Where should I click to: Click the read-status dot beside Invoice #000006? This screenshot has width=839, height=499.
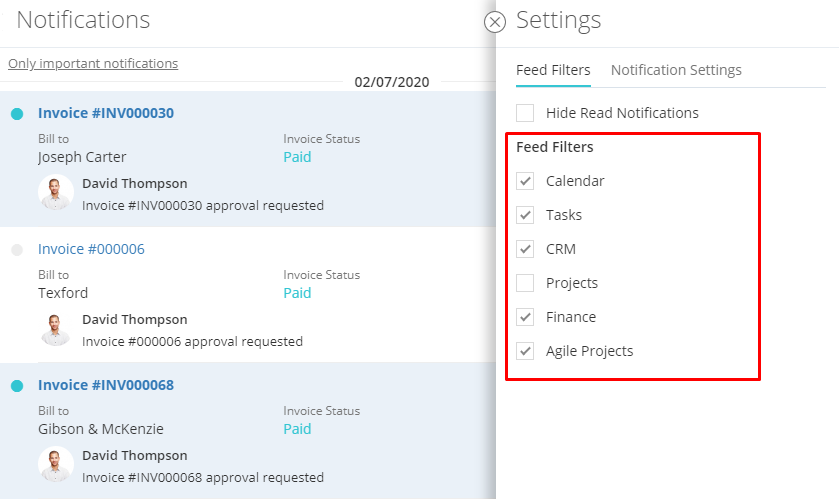pyautogui.click(x=17, y=250)
